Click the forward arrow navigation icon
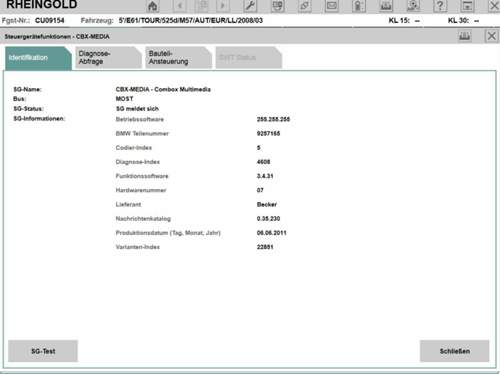 click(x=223, y=6)
